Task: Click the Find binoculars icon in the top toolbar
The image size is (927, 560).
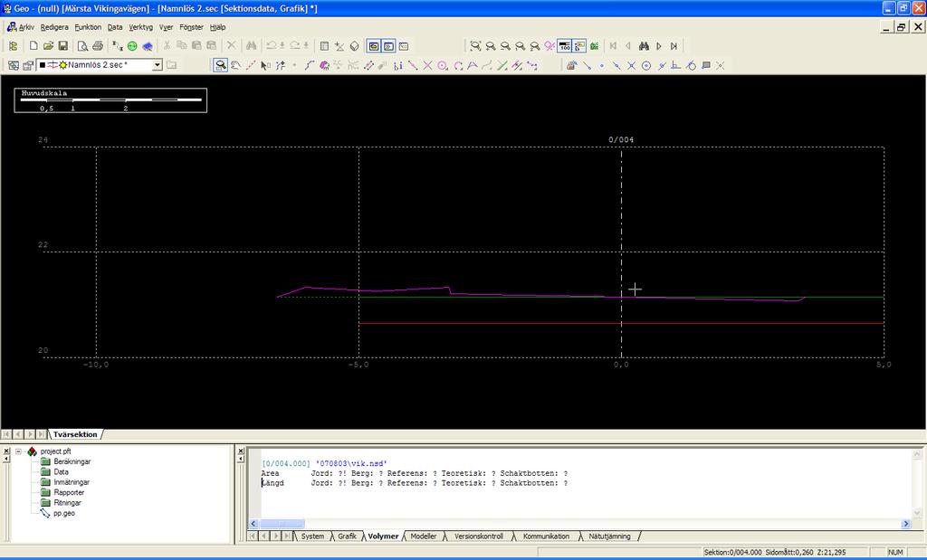Action: (x=252, y=46)
